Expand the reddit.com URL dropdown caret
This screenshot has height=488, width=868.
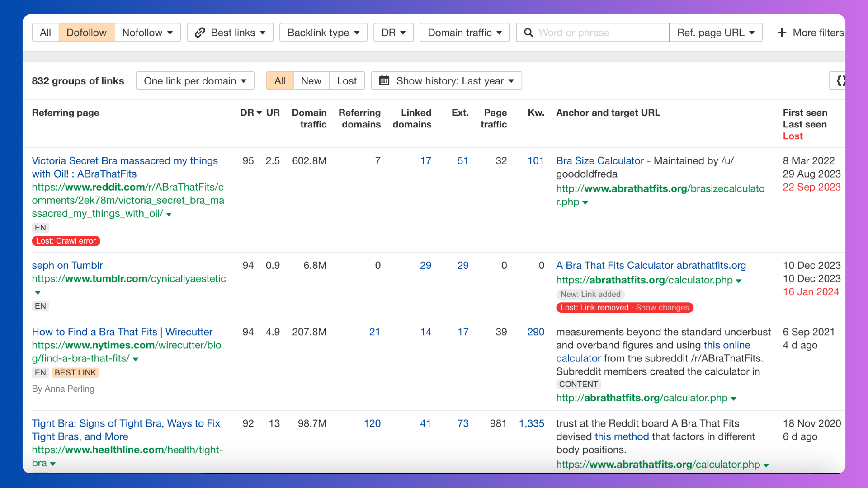(x=169, y=214)
